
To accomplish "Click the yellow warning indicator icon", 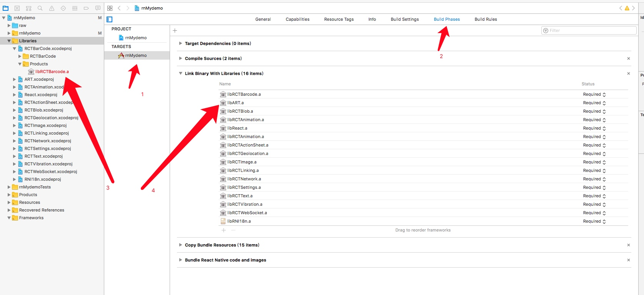I will click(x=627, y=8).
